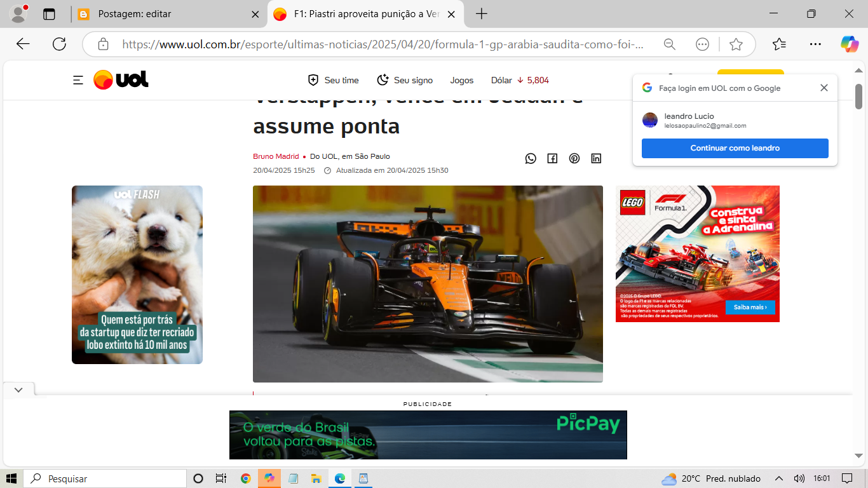Close the Postagem: editar tab
The height and width of the screenshot is (488, 868).
point(255,14)
